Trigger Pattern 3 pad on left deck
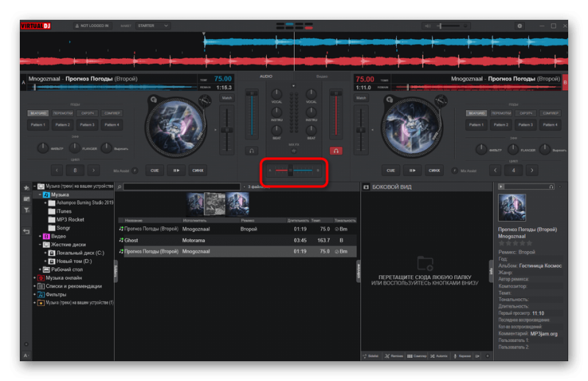588x381 pixels. point(87,125)
